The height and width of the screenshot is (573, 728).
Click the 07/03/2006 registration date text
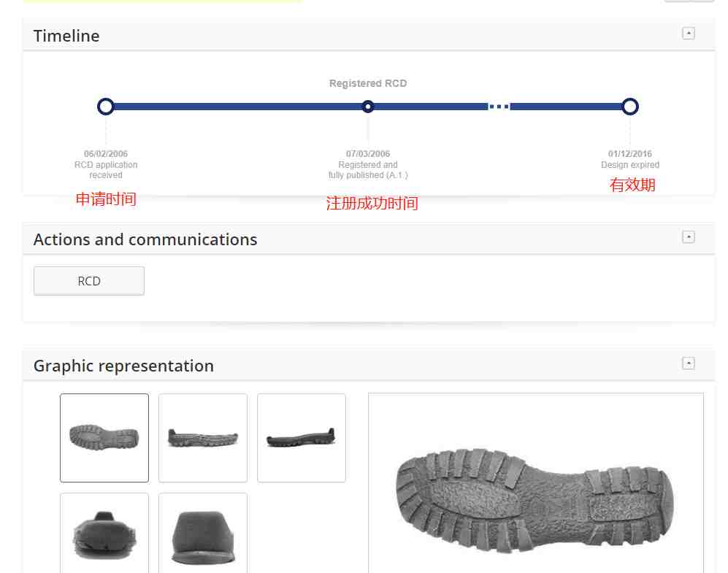368,153
